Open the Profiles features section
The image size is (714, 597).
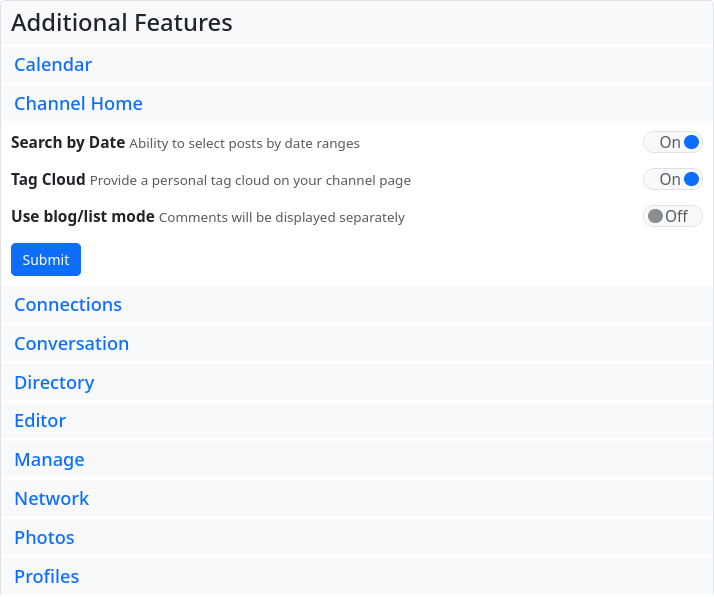tap(46, 577)
